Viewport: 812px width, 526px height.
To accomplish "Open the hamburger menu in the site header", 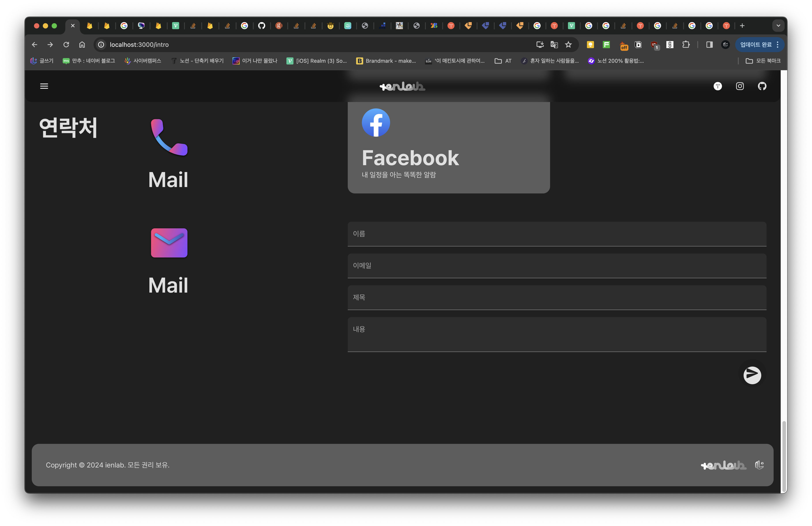I will 44,86.
